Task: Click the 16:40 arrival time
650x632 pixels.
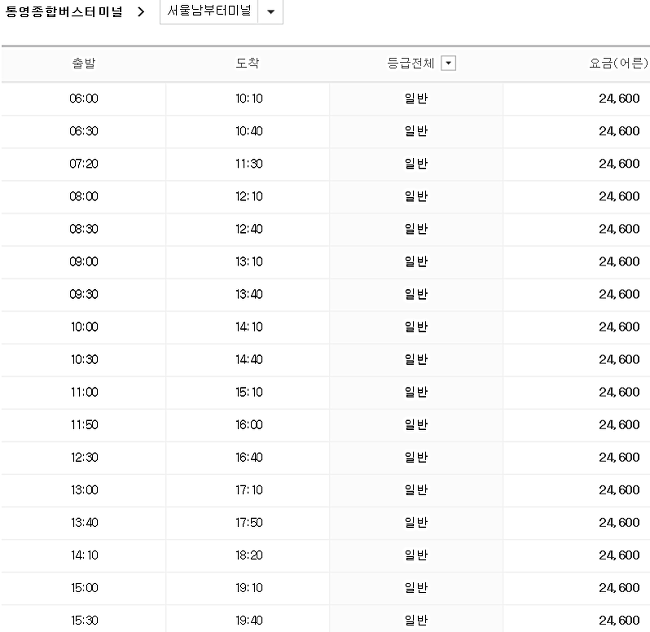Action: [249, 458]
